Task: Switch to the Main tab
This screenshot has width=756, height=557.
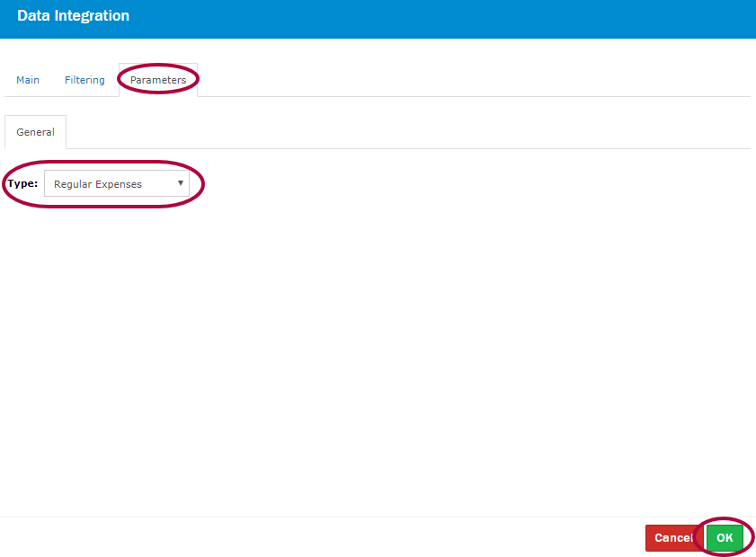Action: tap(28, 80)
